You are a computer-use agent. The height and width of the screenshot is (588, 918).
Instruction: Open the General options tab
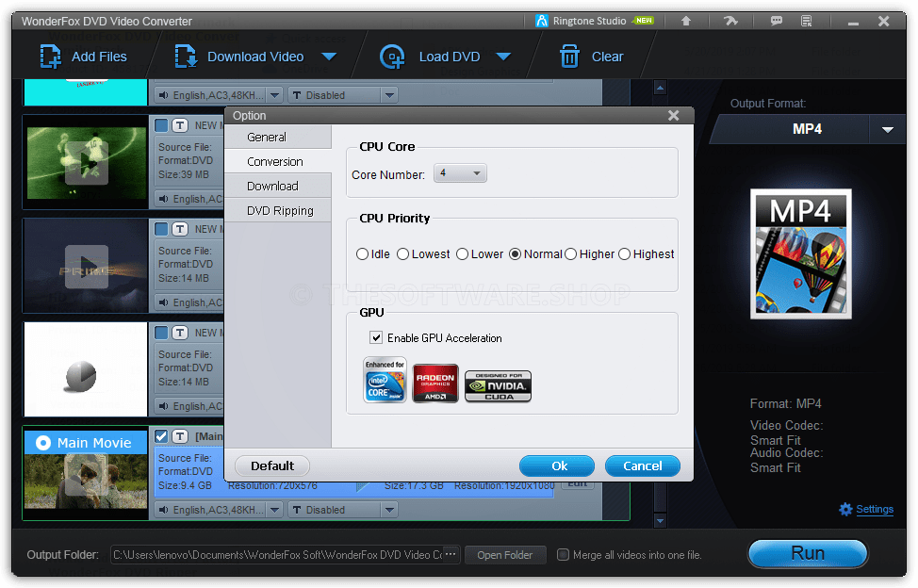coord(277,137)
